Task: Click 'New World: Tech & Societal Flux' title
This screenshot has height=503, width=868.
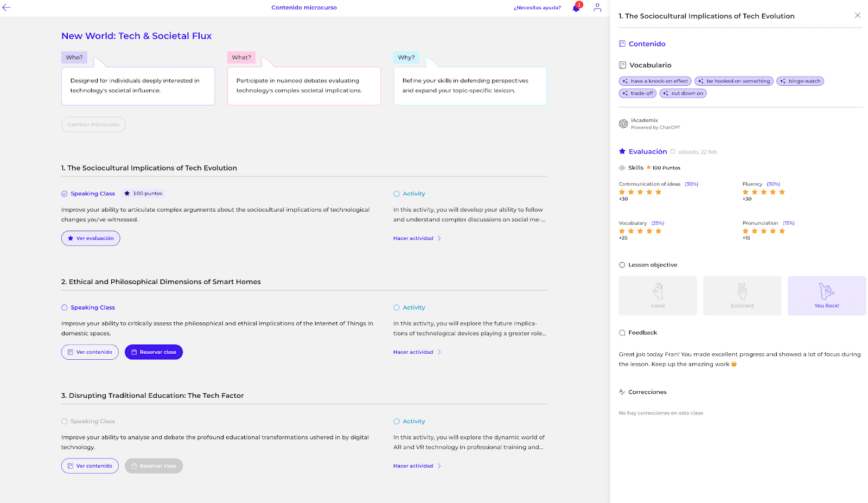Action: click(x=137, y=36)
